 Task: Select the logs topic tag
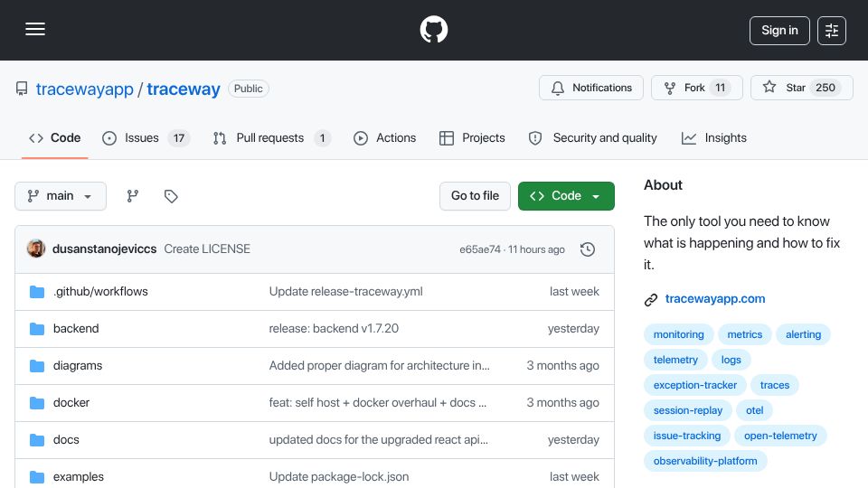pyautogui.click(x=731, y=361)
